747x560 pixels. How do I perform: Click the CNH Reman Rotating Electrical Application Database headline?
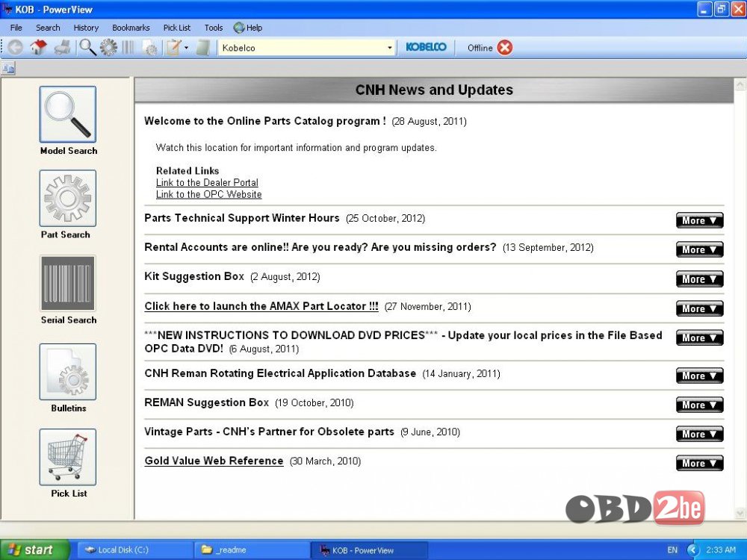click(280, 373)
